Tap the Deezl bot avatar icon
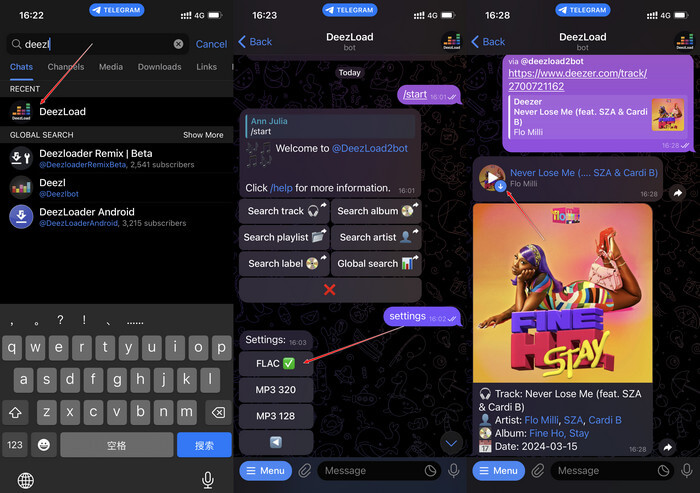 pyautogui.click(x=21, y=188)
